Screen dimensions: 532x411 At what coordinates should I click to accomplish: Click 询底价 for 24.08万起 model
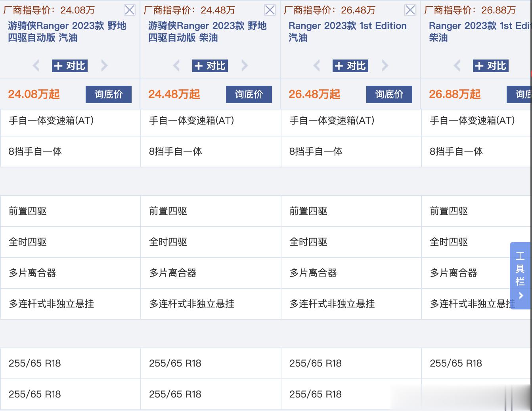click(x=109, y=94)
